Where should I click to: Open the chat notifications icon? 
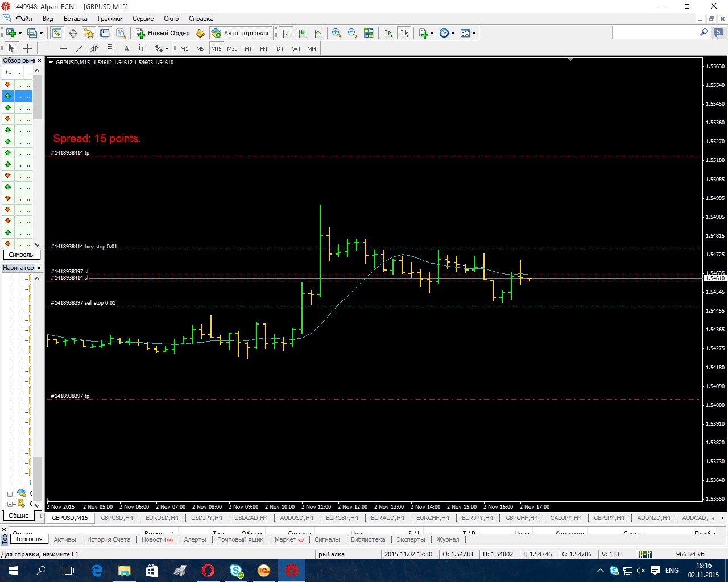point(719,33)
